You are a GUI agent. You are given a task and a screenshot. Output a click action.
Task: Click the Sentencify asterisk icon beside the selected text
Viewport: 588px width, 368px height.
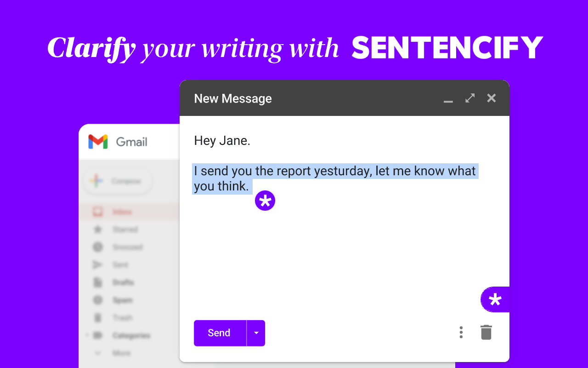point(265,201)
